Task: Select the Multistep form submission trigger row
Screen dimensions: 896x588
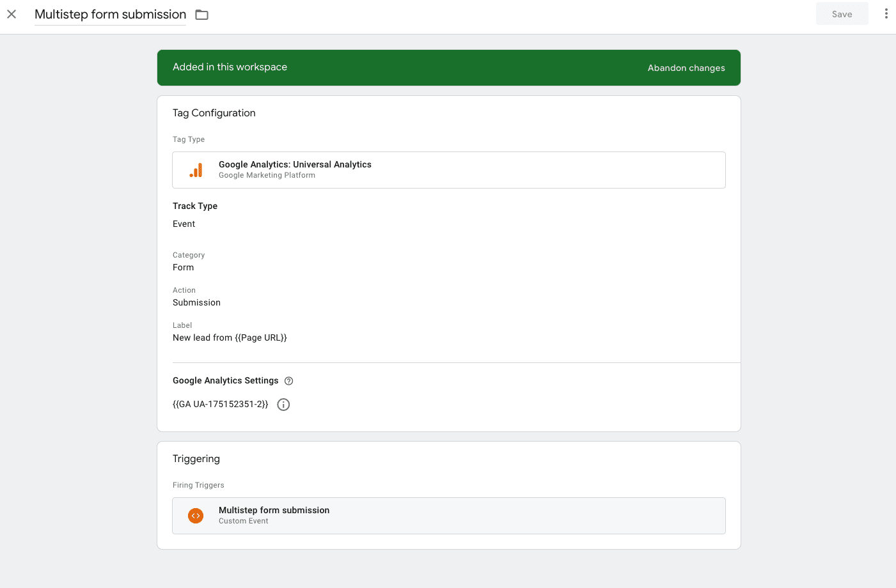Action: [x=448, y=515]
